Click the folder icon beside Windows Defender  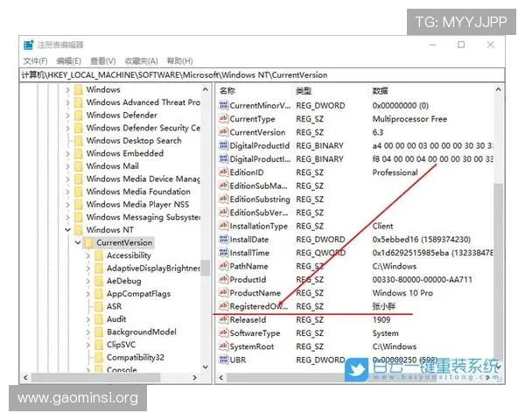76,115
